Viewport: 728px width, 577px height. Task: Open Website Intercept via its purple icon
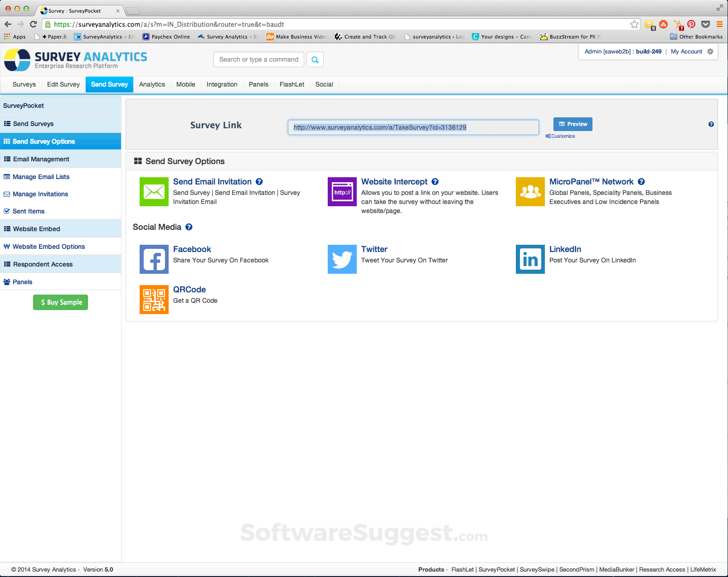[342, 192]
